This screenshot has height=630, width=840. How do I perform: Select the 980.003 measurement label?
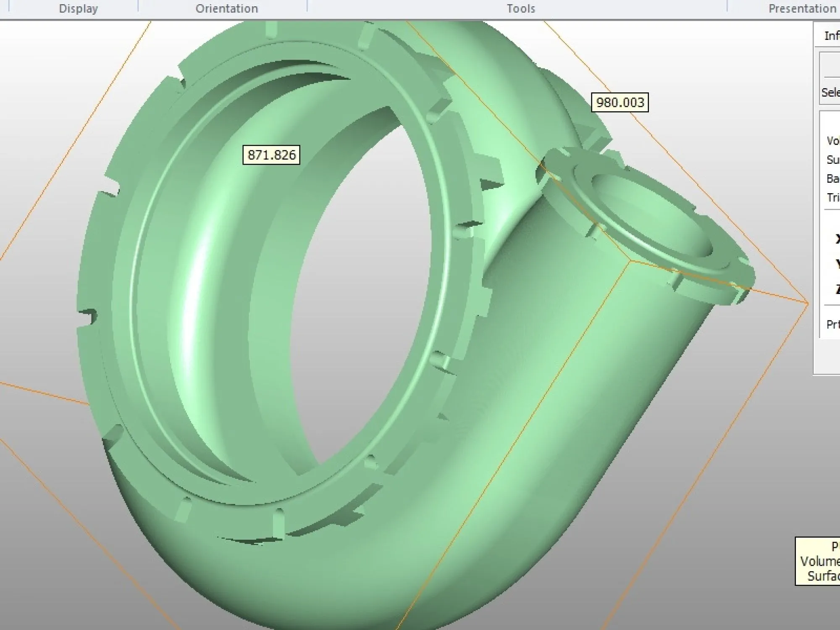pos(620,102)
